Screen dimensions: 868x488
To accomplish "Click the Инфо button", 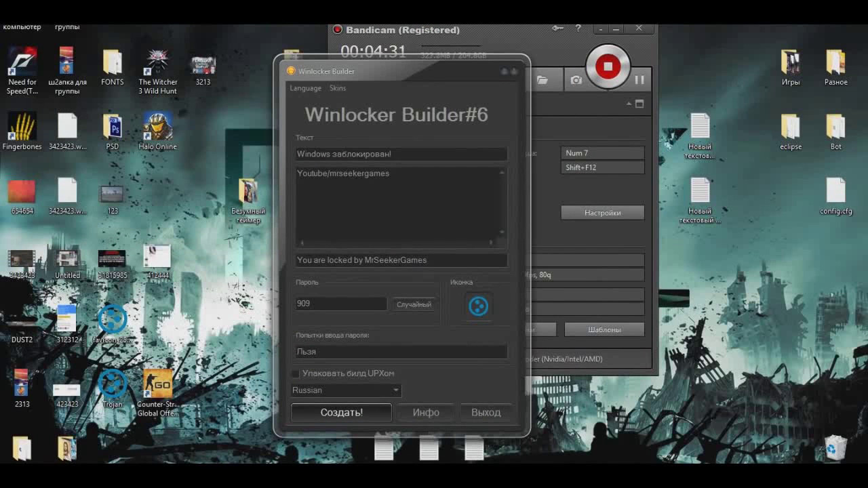I will [426, 412].
